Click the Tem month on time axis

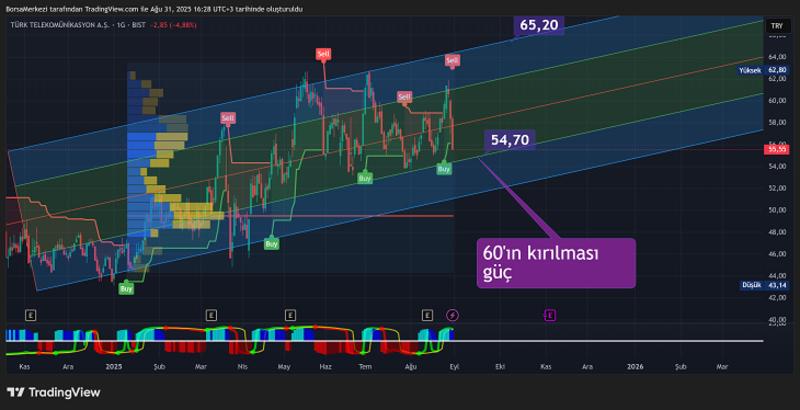[364, 366]
